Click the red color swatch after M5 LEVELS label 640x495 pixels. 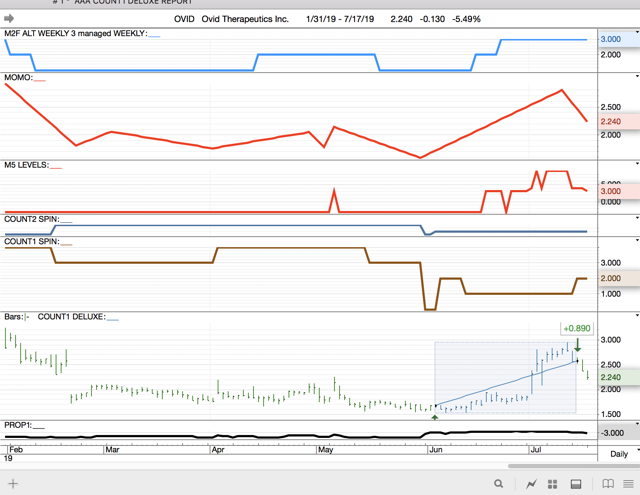click(x=56, y=167)
